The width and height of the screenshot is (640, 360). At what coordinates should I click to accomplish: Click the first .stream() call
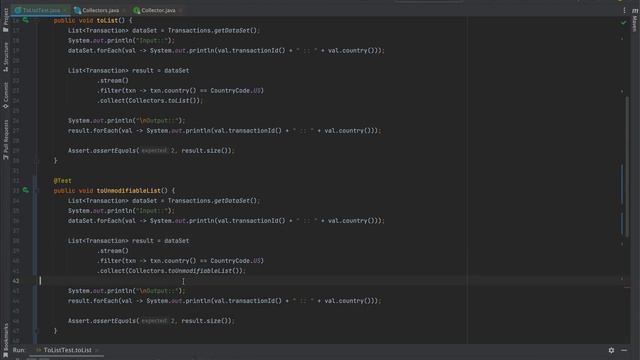tap(113, 80)
